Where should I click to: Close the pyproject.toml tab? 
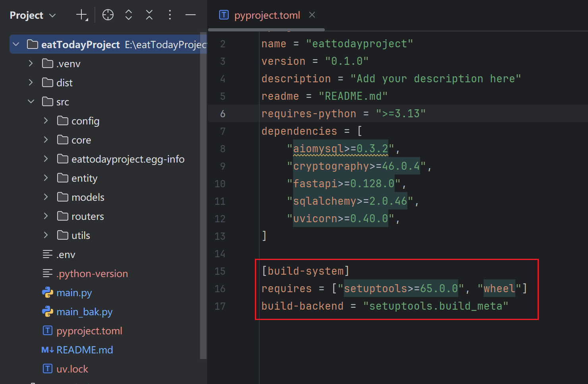tap(312, 15)
